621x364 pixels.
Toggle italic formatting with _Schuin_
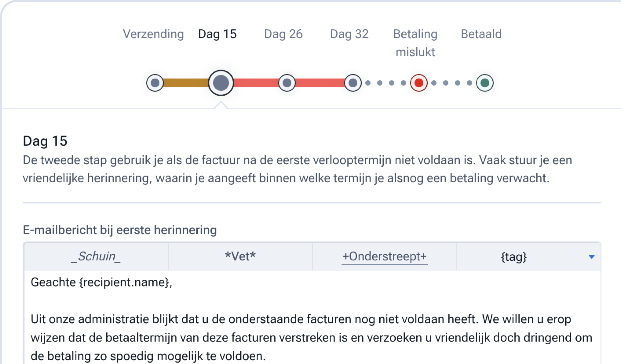point(96,256)
